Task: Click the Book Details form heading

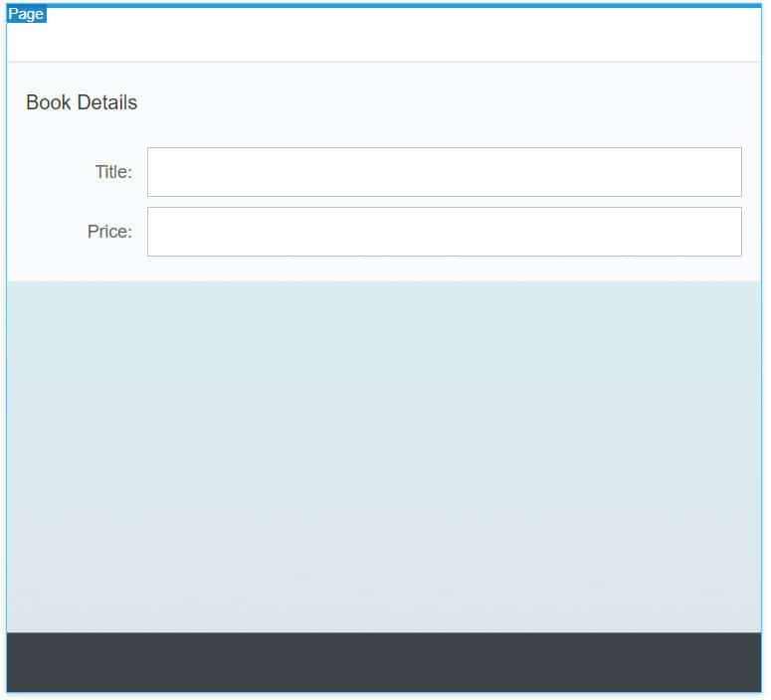Action: (x=82, y=102)
